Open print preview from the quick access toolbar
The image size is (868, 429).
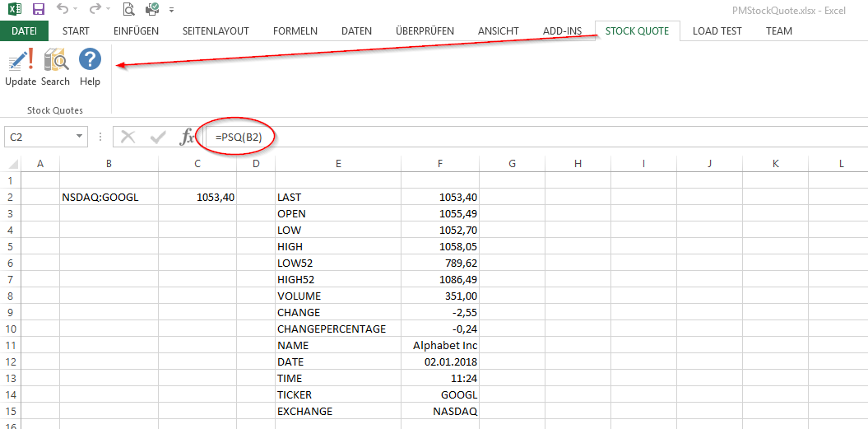[128, 10]
